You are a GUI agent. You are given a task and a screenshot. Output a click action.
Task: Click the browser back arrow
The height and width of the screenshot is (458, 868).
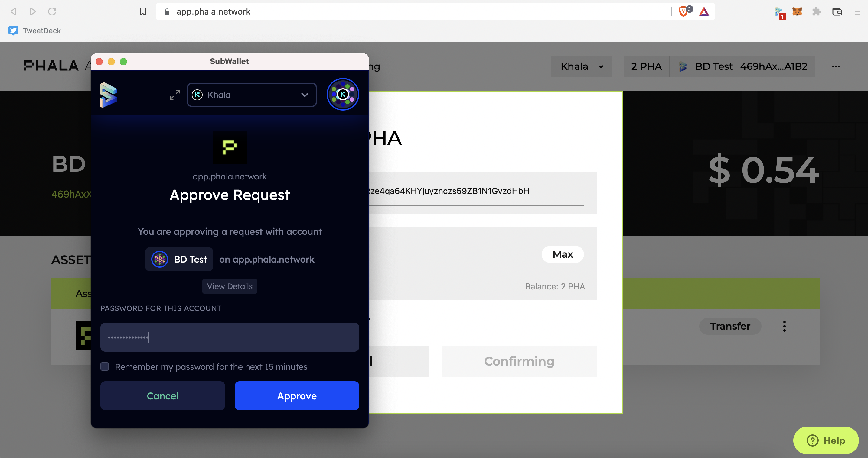(14, 11)
